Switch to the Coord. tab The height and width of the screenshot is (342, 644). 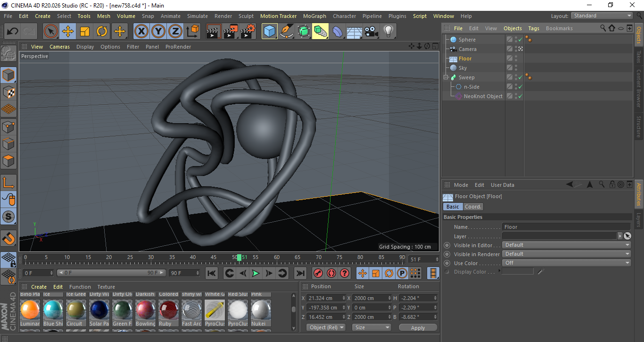click(x=473, y=207)
